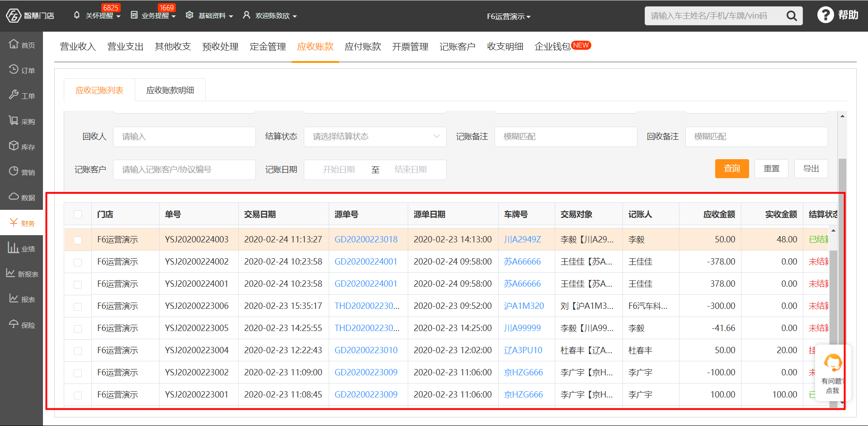Open source order link GD20200223010

coord(366,350)
